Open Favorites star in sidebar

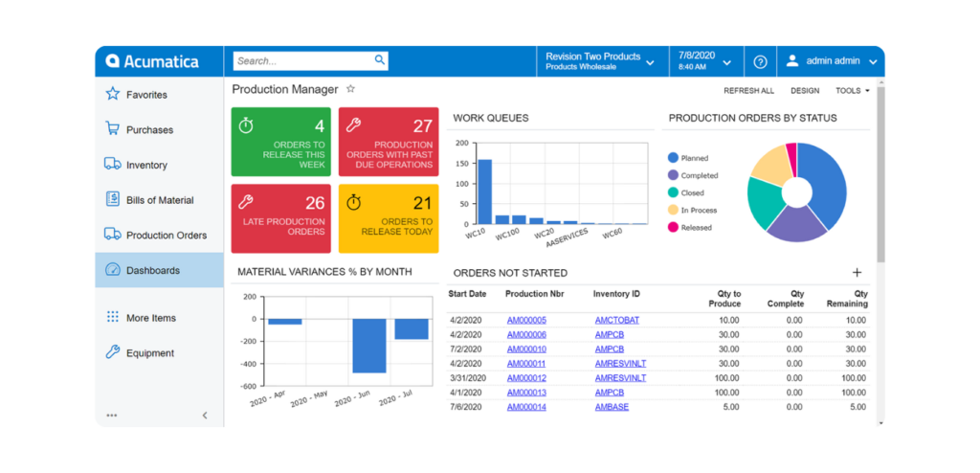[x=113, y=95]
